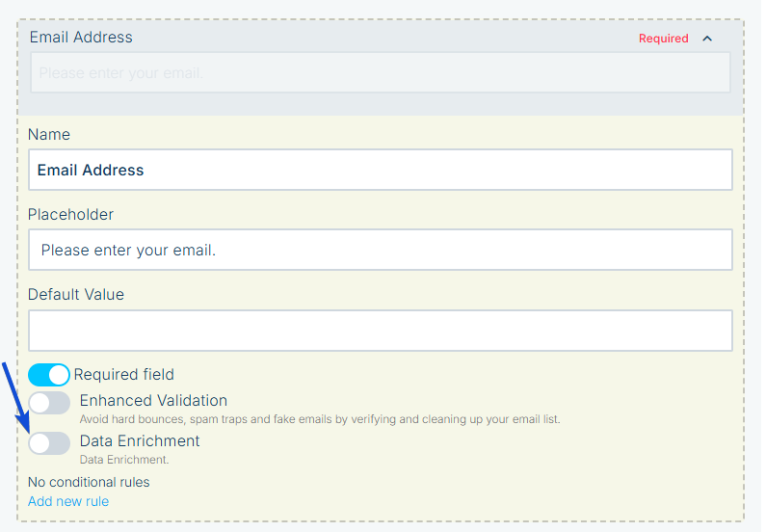Click the 'Data Enrichment.' description text
Viewport: 766px width, 532px height.
point(124,460)
